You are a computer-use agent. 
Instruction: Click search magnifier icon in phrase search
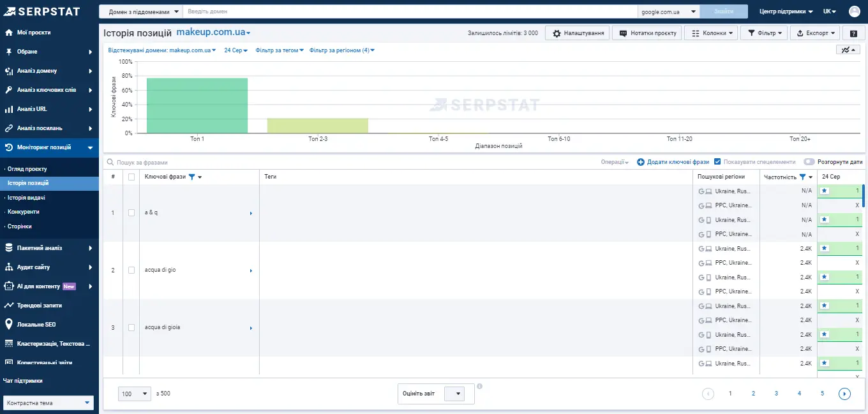tap(110, 163)
